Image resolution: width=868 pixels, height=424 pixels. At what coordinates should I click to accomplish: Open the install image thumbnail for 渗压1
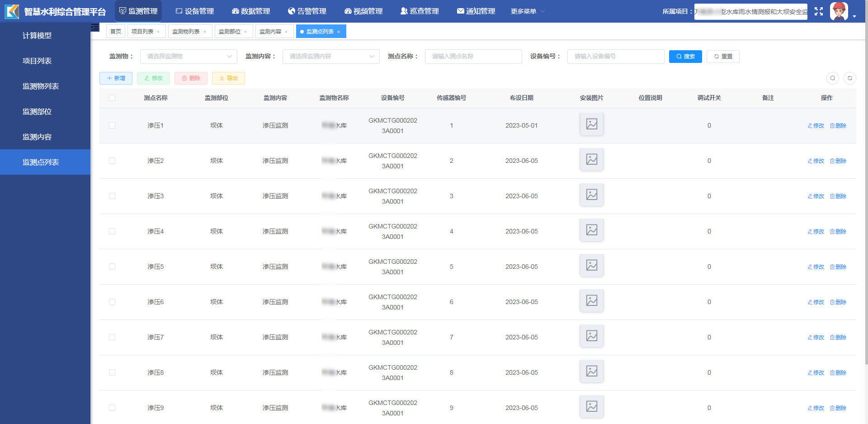(x=591, y=124)
